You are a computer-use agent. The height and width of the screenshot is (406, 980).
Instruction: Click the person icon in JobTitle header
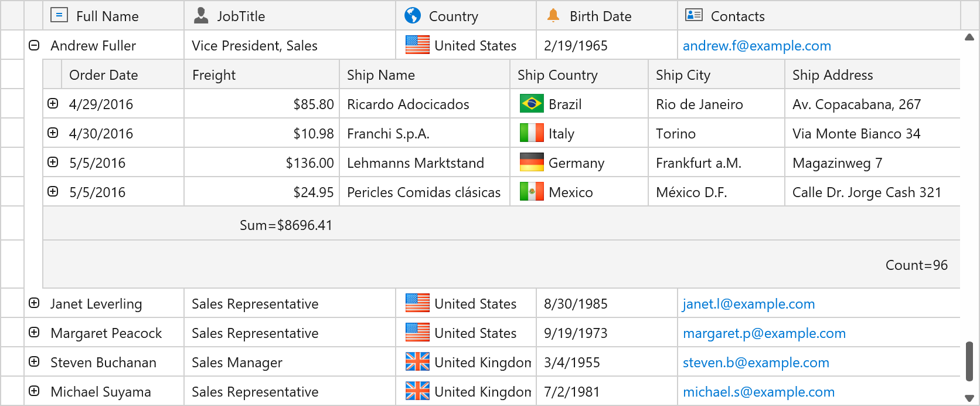tap(201, 15)
